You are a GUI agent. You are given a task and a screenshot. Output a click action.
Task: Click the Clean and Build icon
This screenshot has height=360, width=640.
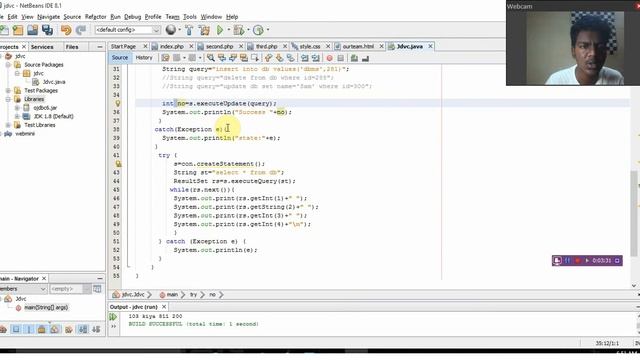click(204, 30)
